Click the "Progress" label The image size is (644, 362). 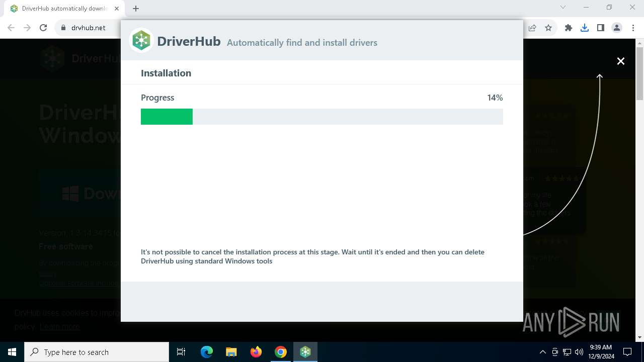click(x=157, y=98)
